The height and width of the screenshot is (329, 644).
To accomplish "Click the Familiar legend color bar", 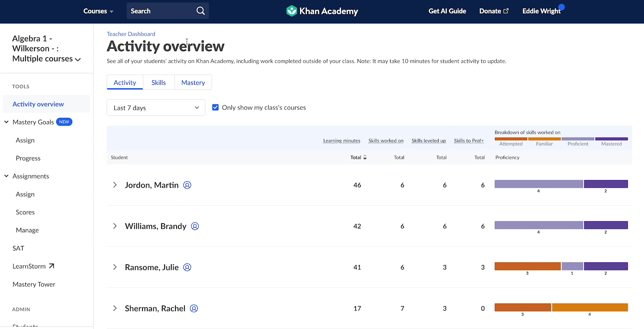I will coord(545,139).
